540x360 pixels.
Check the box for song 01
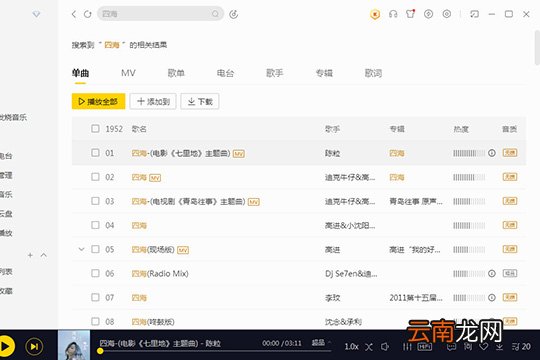tap(95, 153)
